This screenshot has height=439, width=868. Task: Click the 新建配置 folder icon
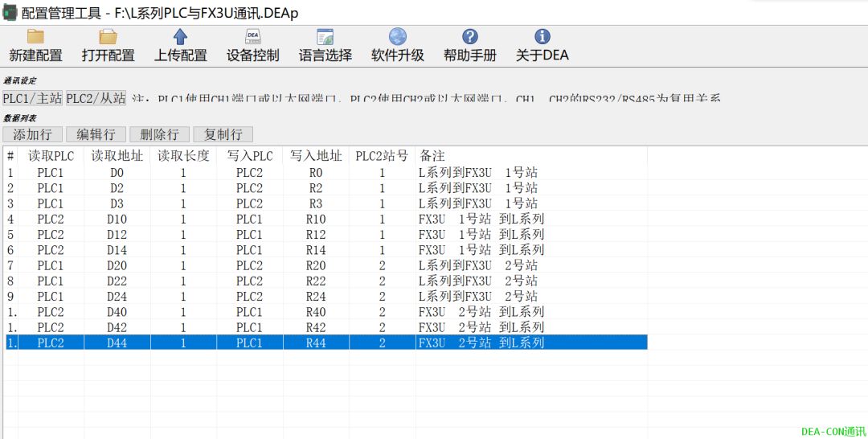pyautogui.click(x=35, y=36)
